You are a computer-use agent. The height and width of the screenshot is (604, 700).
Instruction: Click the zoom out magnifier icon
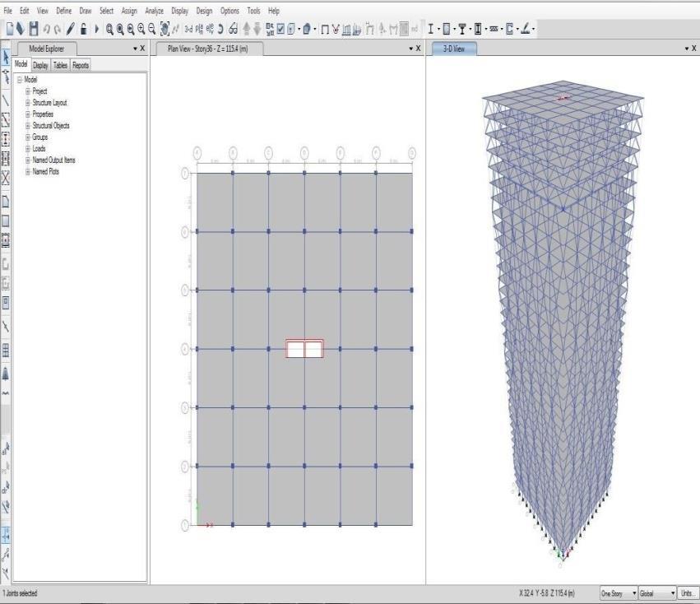click(152, 29)
